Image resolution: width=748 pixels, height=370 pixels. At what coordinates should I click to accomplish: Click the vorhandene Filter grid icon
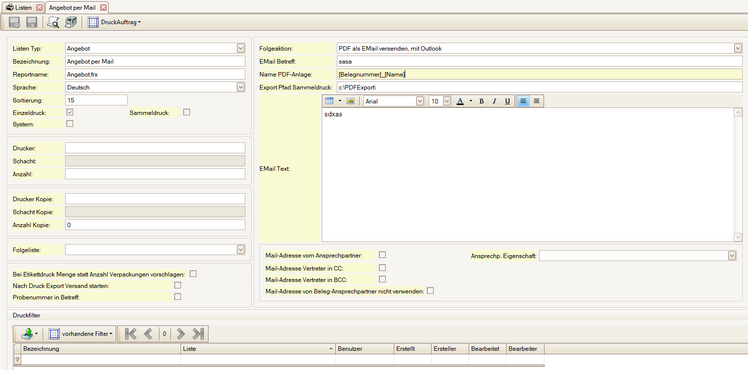point(54,334)
